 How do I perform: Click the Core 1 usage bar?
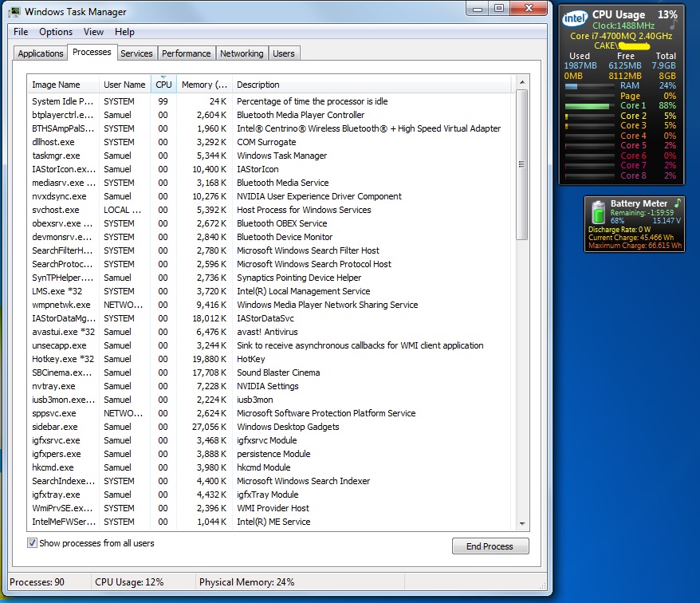(x=589, y=106)
